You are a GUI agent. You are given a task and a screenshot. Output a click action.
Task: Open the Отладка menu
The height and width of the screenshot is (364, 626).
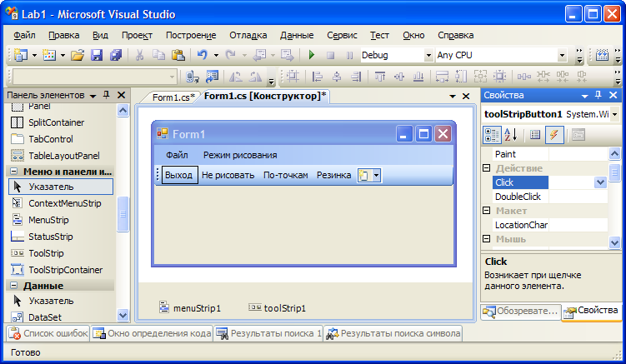[x=248, y=35]
